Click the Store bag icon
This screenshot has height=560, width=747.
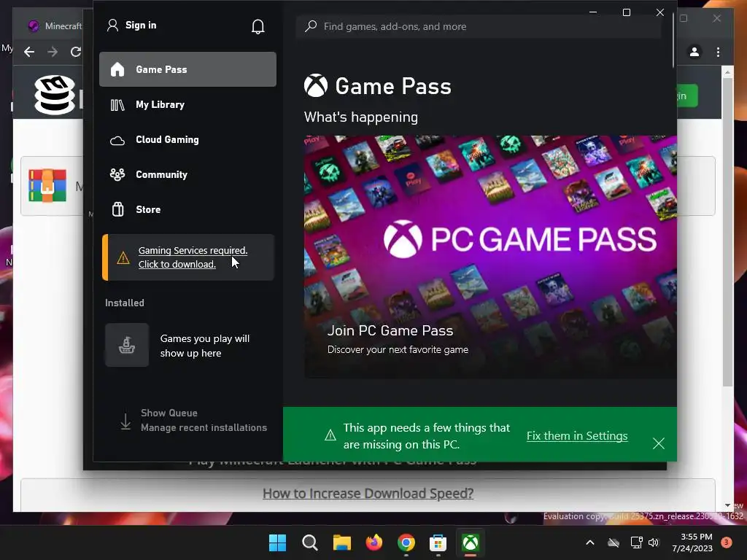point(117,209)
